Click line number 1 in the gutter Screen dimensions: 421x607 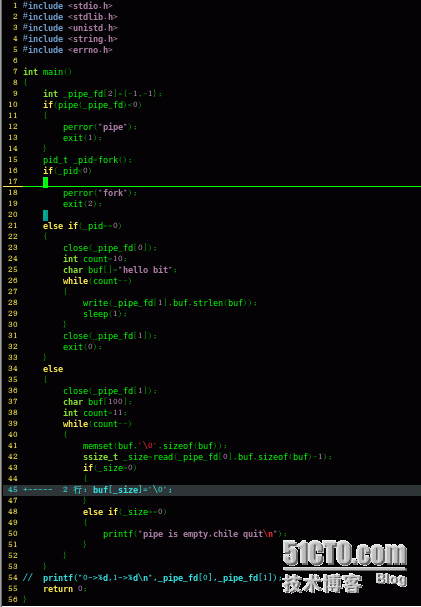click(15, 6)
